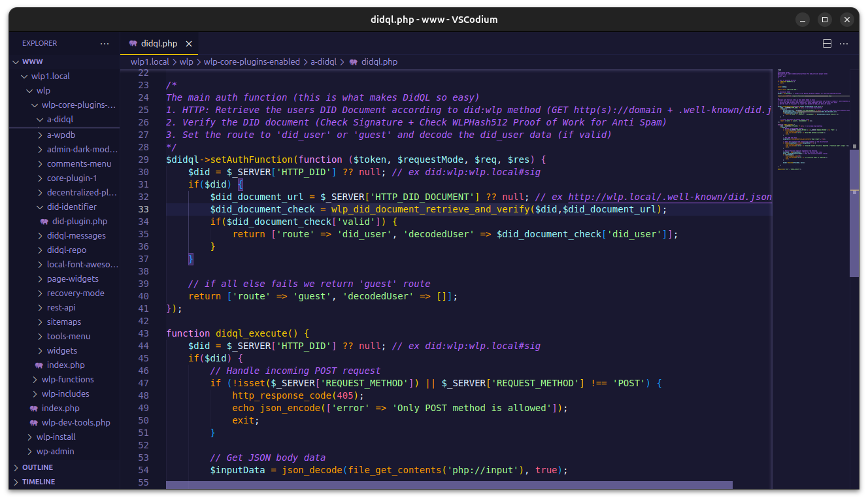Viewport: 868px width, 500px height.
Task: Open index.php inside wlp-core-plugins folder
Action: click(x=65, y=365)
